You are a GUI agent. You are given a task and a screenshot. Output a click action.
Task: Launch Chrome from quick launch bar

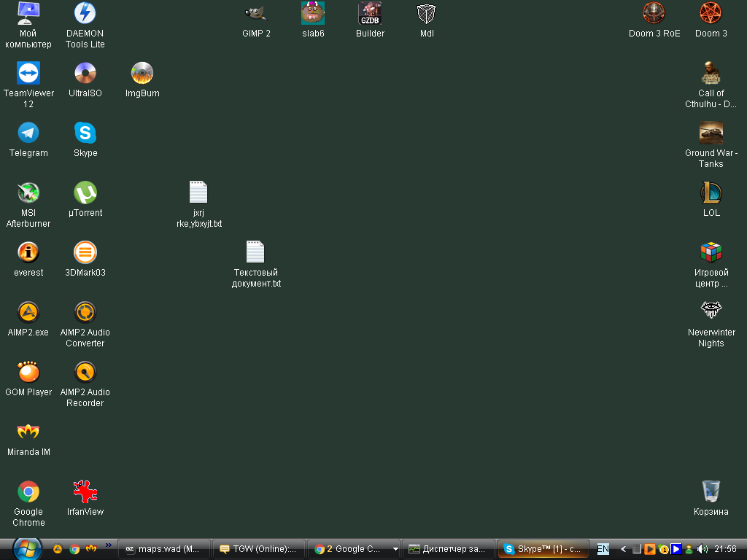pos(74,549)
